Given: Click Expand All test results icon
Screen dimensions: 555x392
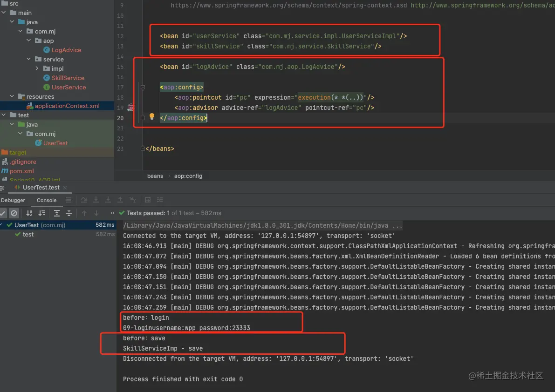Looking at the screenshot, I should 57,213.
